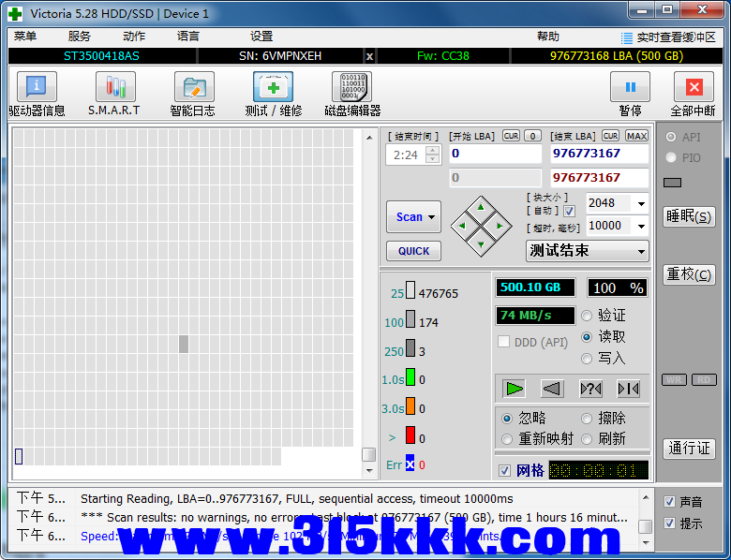This screenshot has height=560, width=731.
Task: Open the disk editor (磁盘编辑器) icon
Action: click(x=351, y=87)
